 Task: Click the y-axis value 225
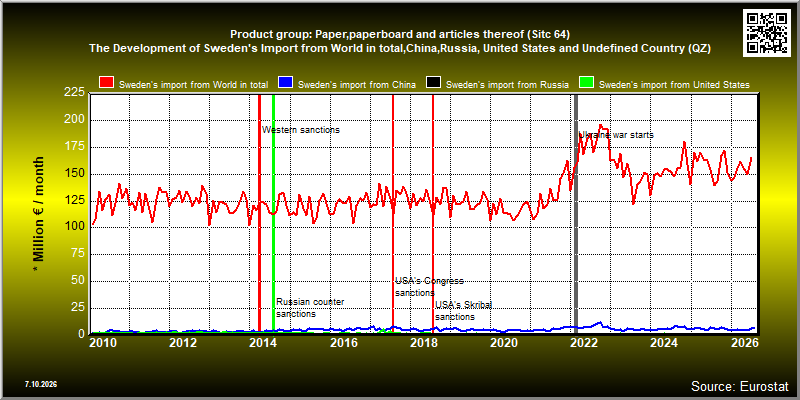click(x=76, y=93)
